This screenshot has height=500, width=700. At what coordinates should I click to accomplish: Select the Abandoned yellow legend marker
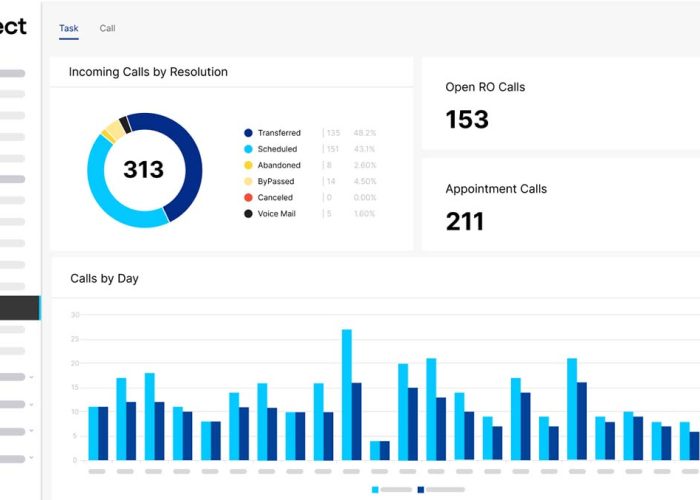point(248,165)
